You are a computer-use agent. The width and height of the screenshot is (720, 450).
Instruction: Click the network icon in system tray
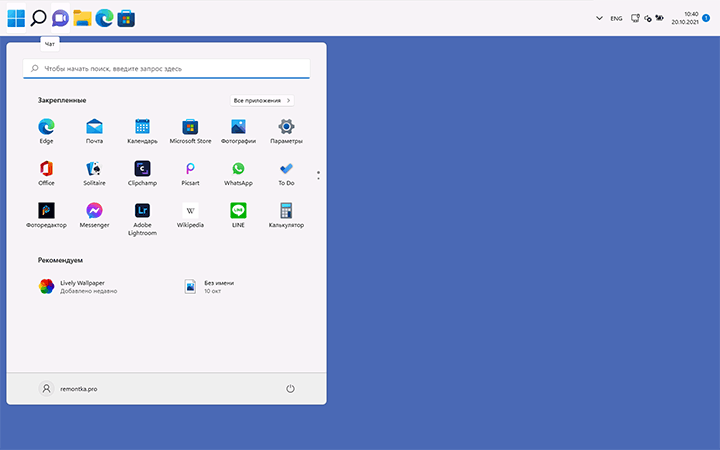(x=635, y=18)
